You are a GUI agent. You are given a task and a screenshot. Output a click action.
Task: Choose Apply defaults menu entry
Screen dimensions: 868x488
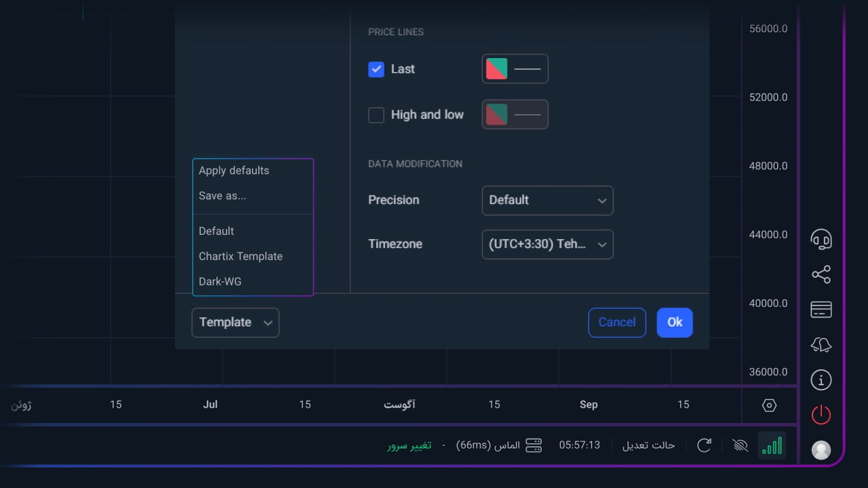coord(234,170)
